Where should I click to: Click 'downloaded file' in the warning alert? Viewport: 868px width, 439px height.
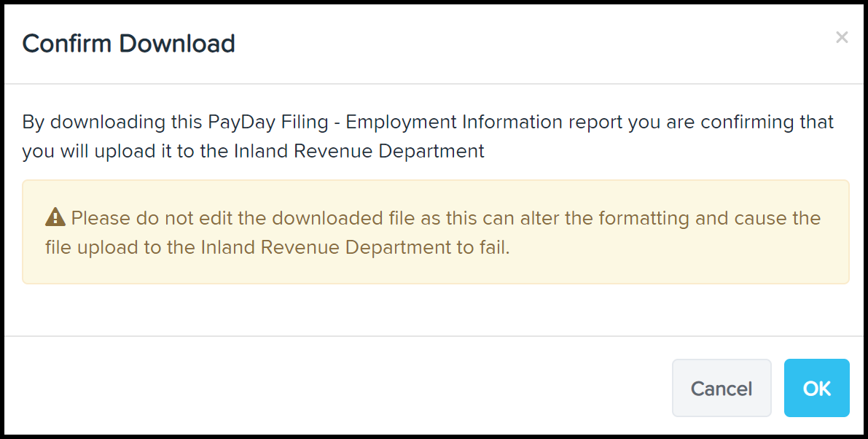343,218
